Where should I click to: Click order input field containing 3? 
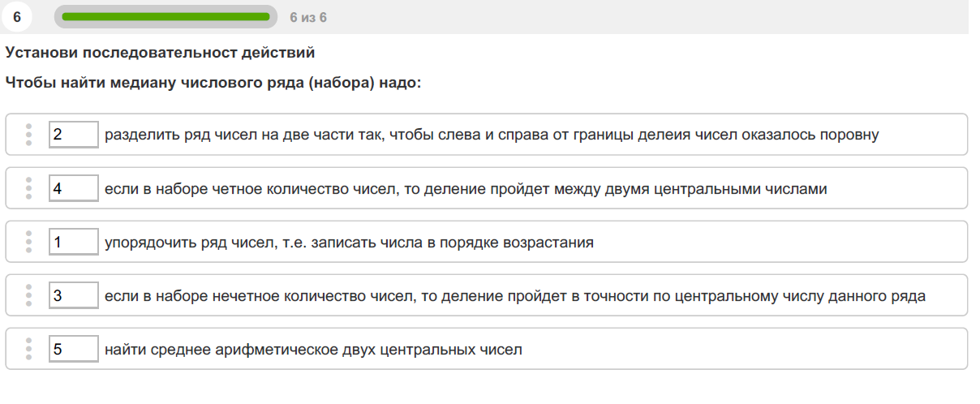point(74,295)
